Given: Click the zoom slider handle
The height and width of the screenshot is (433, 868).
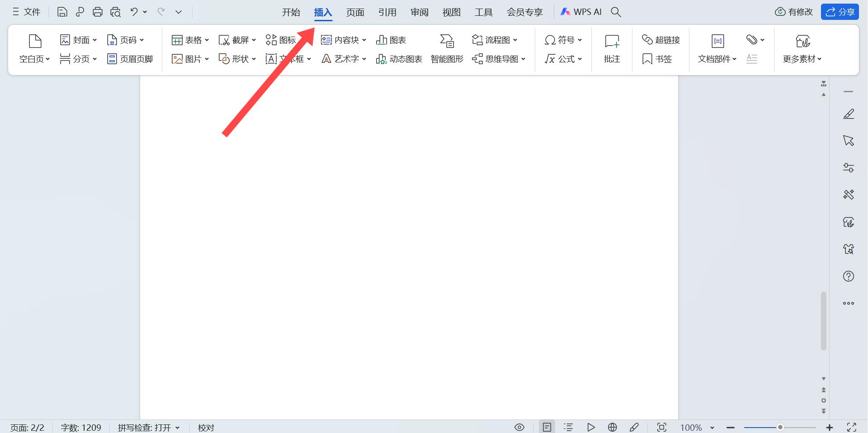Looking at the screenshot, I should pyautogui.click(x=780, y=427).
